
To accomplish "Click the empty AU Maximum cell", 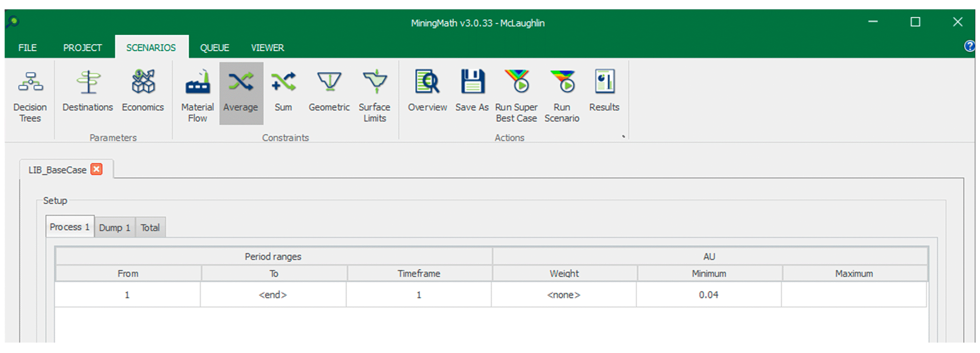I will (854, 295).
